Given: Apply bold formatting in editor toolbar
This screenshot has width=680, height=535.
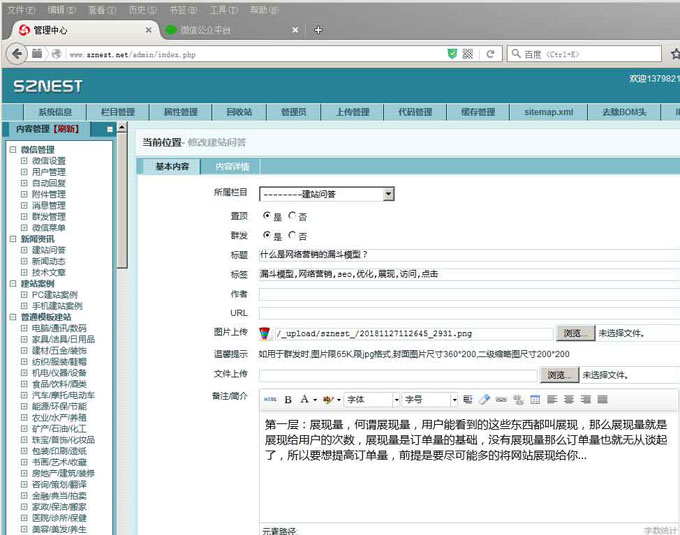Looking at the screenshot, I should (289, 399).
